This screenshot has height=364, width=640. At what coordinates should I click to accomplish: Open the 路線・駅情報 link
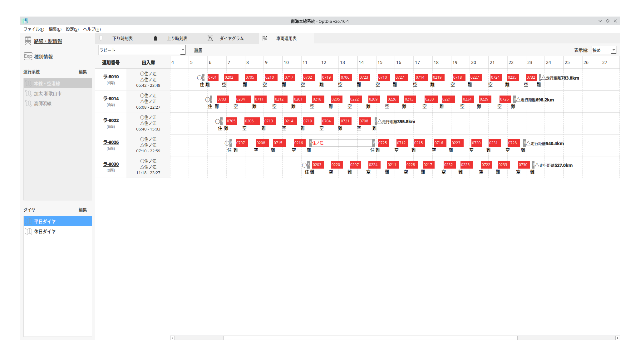pos(48,41)
